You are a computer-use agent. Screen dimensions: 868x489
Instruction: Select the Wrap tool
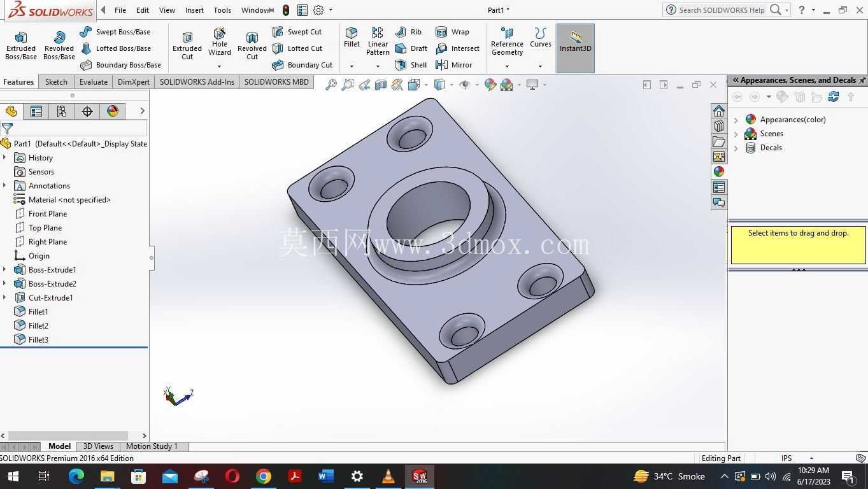click(x=452, y=32)
